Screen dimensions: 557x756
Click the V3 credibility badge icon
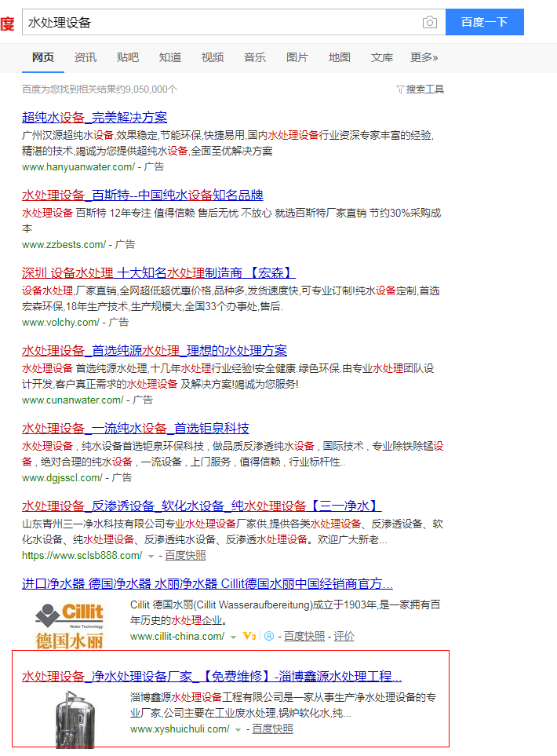249,636
